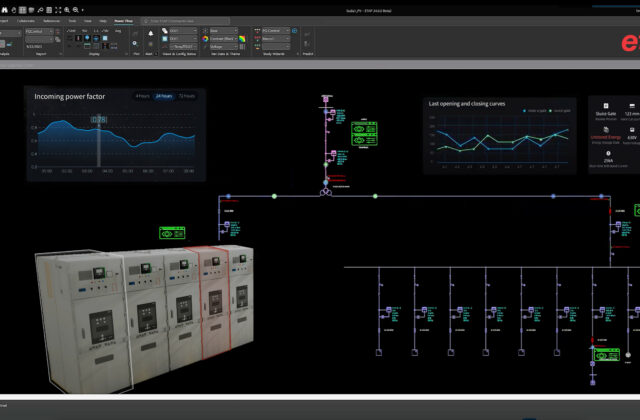Click the Unstored Energy tile
Image resolution: width=640 pixels, height=420 pixels.
click(x=606, y=138)
